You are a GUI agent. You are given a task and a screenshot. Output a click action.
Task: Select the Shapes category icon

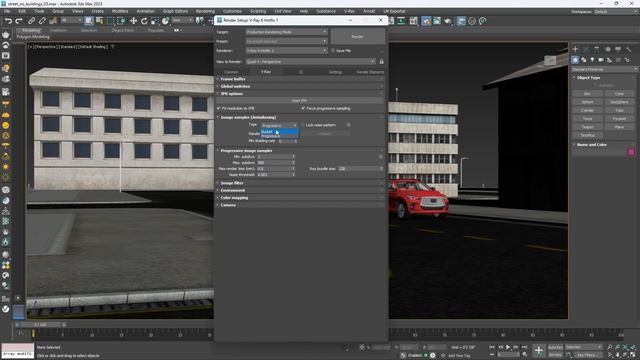(x=584, y=60)
